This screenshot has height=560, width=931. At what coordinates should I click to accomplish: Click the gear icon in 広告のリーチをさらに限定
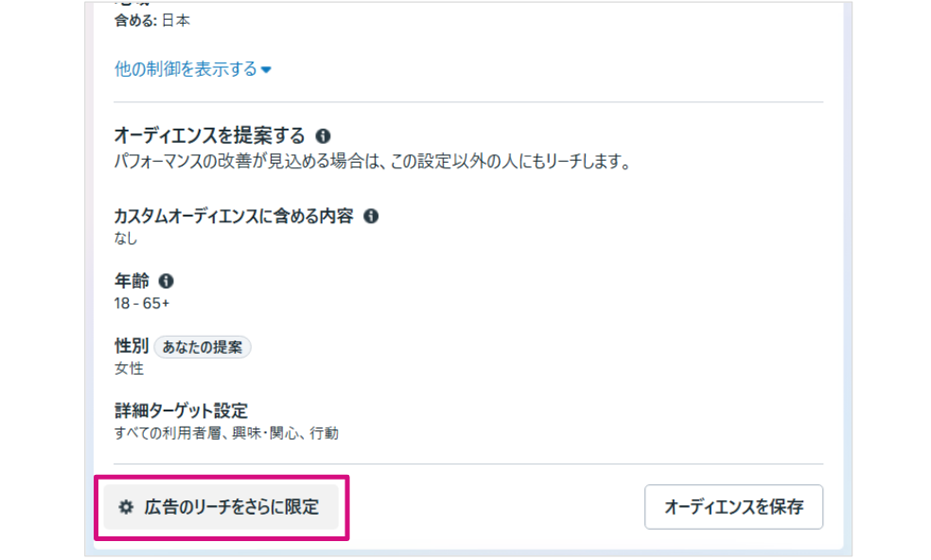[126, 507]
